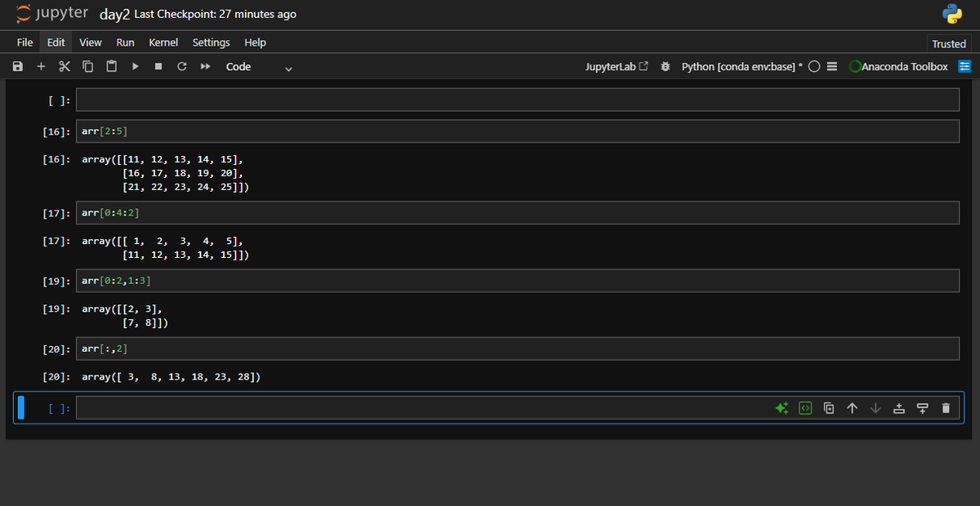Cut the selected cell with the scissors icon
980x506 pixels.
(65, 67)
